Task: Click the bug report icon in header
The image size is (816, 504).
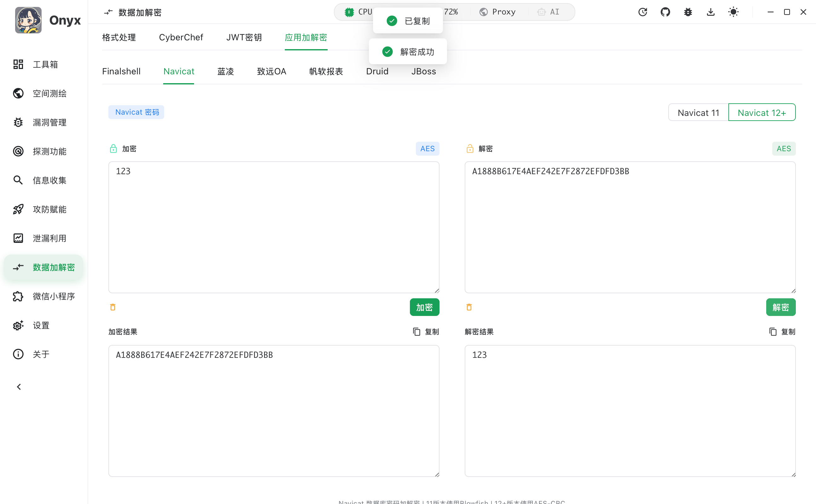Action: [688, 12]
